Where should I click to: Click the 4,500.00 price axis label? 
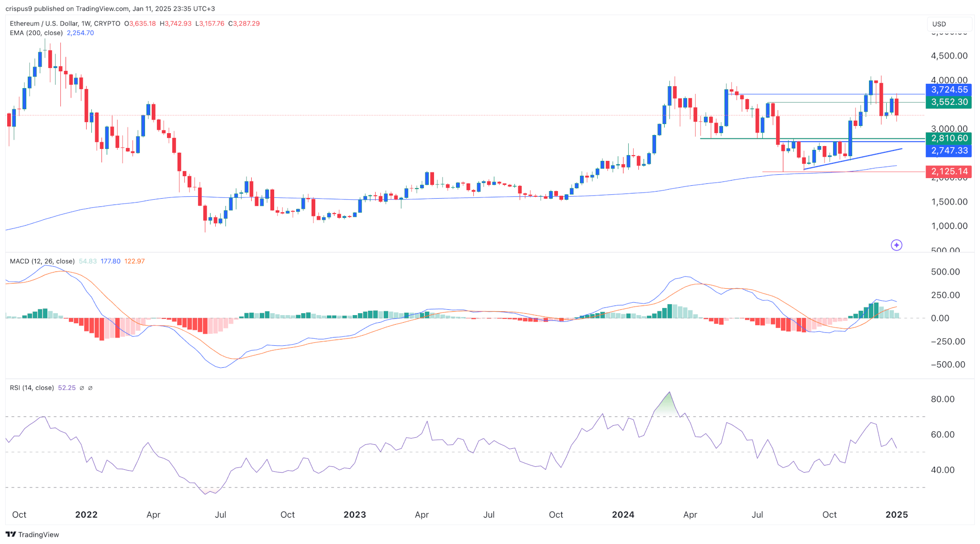coord(949,56)
